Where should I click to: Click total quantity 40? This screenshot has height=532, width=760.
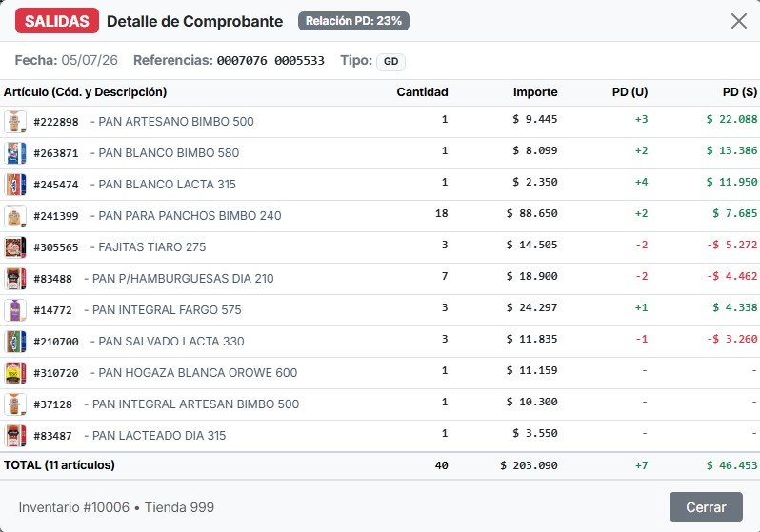click(442, 465)
